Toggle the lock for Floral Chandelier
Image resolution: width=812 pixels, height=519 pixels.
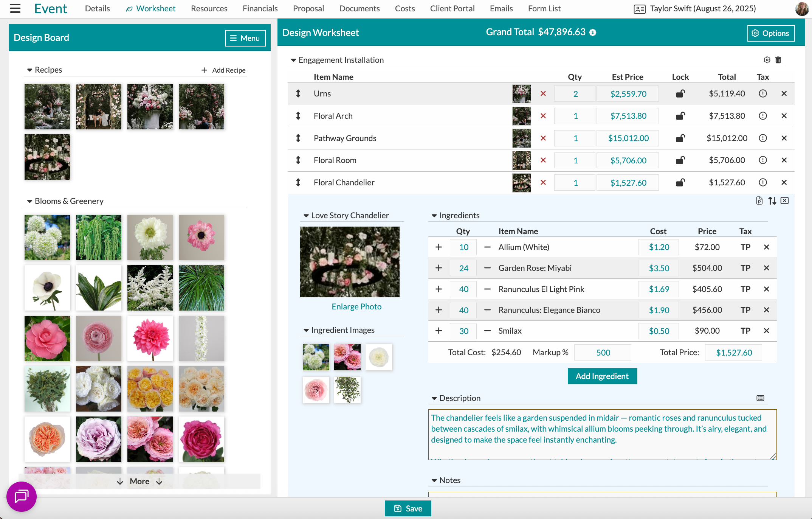680,182
